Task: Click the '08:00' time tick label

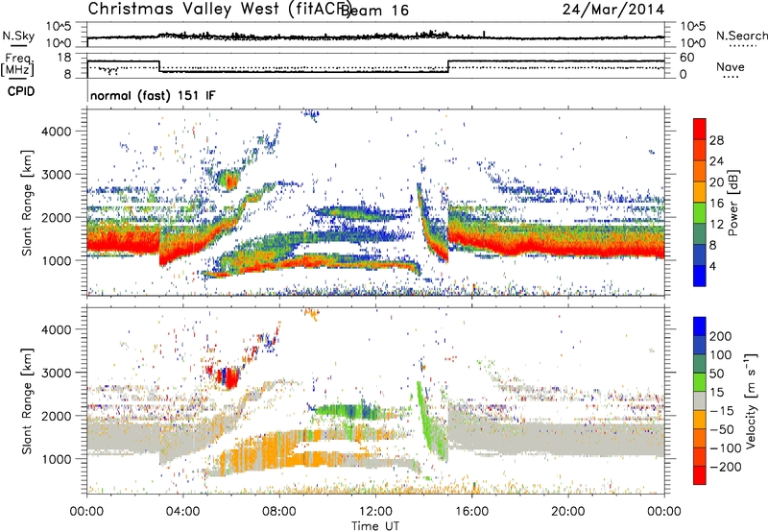Action: coord(279,512)
